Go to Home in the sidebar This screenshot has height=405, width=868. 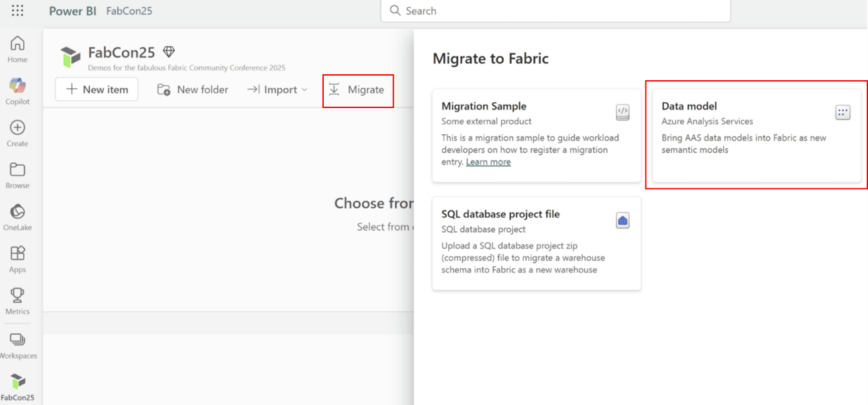pyautogui.click(x=18, y=50)
